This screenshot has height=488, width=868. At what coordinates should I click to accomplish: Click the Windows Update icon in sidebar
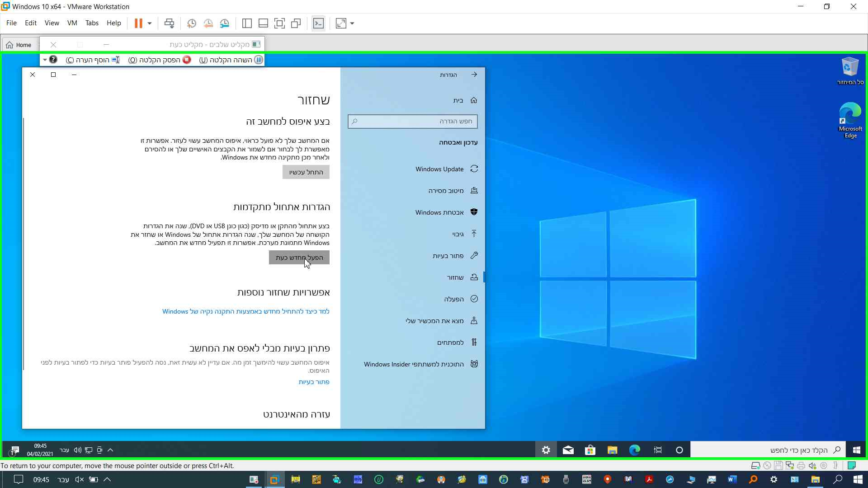click(474, 169)
